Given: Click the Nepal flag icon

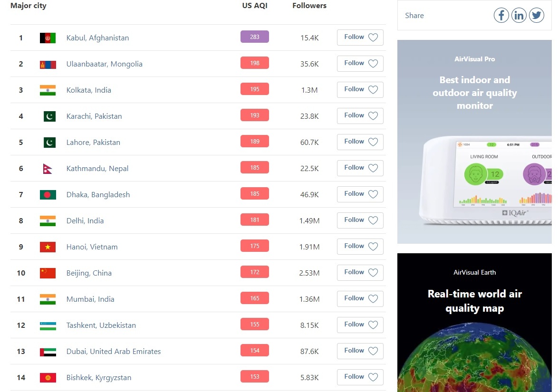Looking at the screenshot, I should point(48,169).
